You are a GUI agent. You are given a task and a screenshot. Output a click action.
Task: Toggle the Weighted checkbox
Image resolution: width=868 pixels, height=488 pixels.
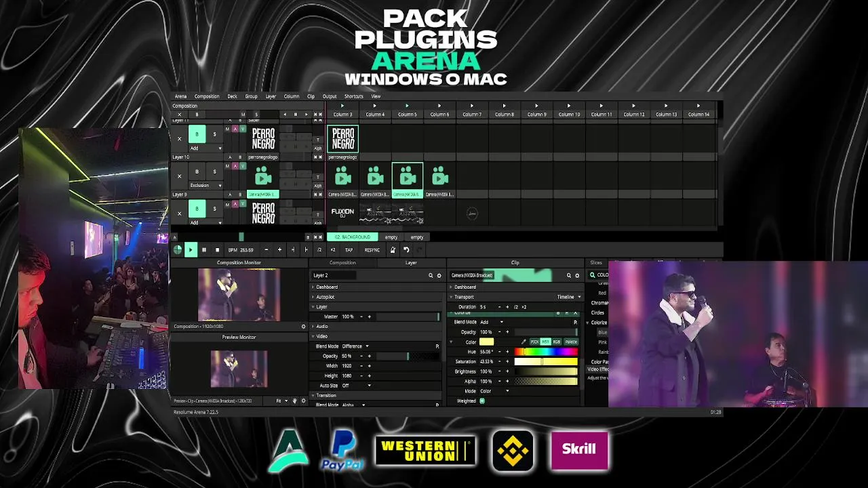(x=482, y=401)
